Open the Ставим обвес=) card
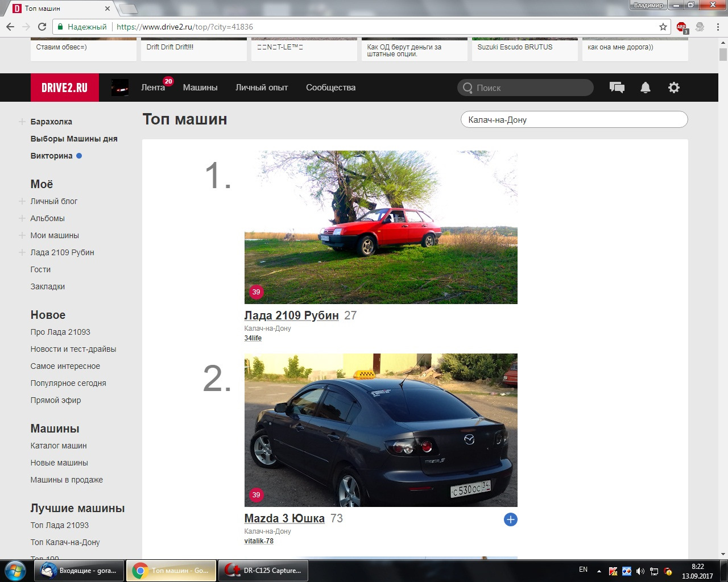The width and height of the screenshot is (728, 582). tap(84, 49)
